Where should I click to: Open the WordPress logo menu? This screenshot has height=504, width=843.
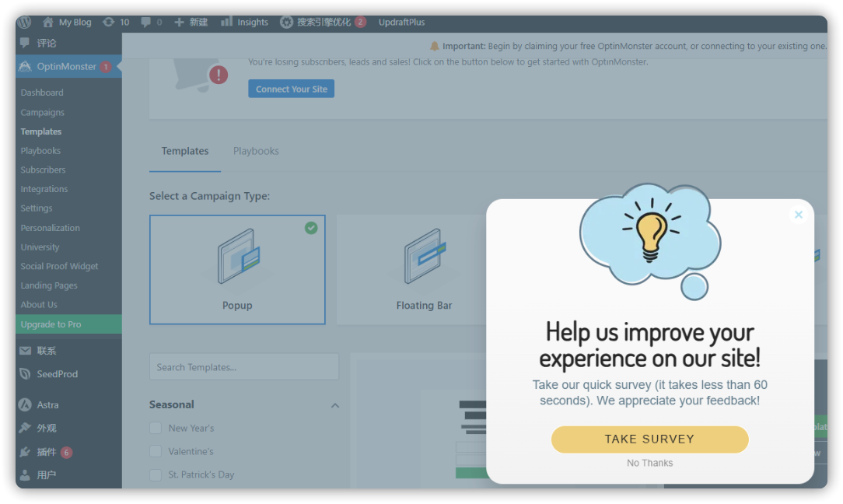[24, 22]
